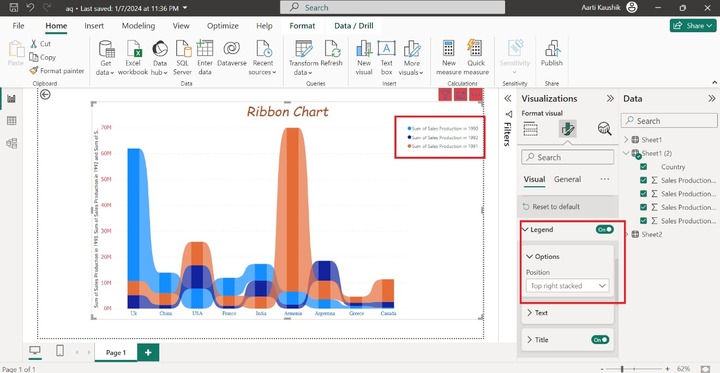720x373 pixels.
Task: Connect to SQL Server source
Action: (182, 57)
